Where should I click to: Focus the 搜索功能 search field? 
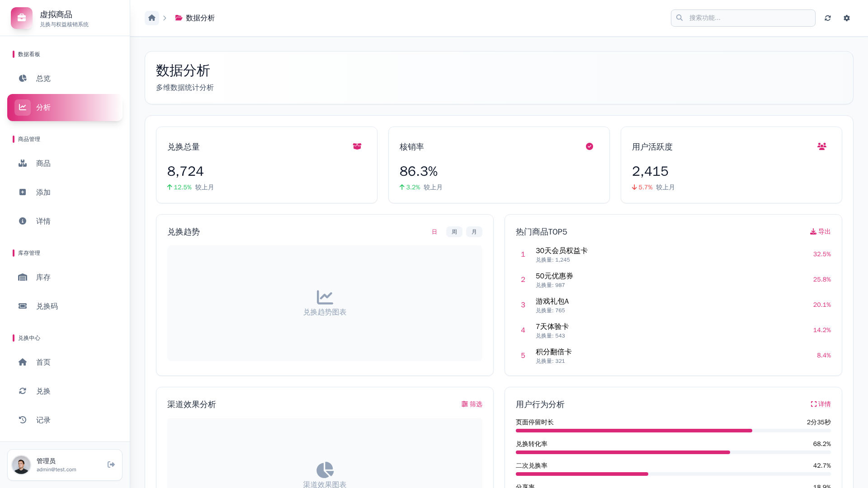(748, 18)
